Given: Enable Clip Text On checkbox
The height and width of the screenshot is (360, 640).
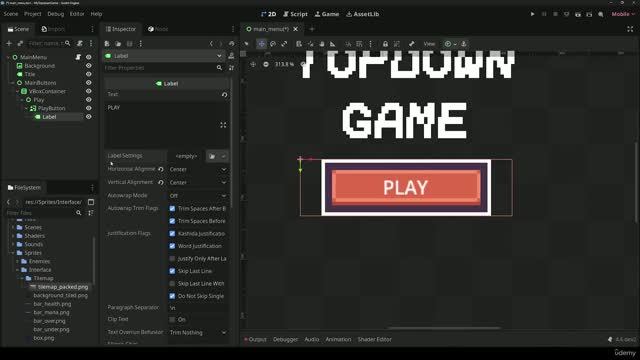Looking at the screenshot, I should click(172, 320).
